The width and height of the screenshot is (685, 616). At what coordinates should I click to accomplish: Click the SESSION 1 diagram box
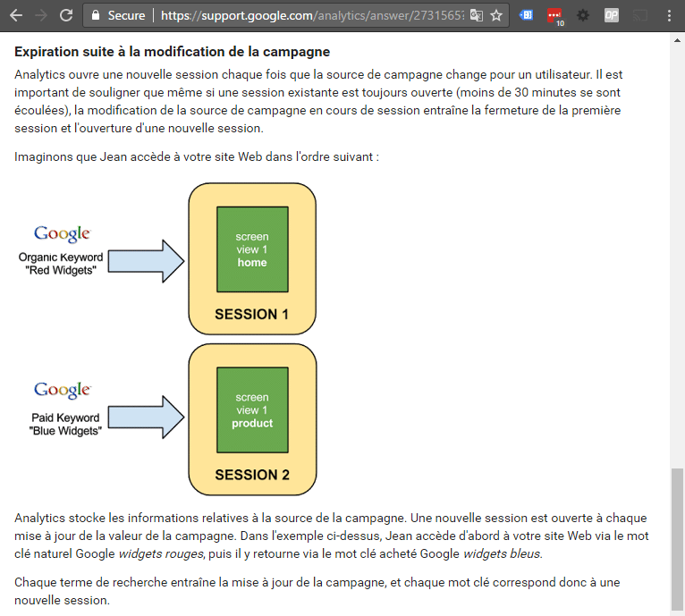pyautogui.click(x=251, y=313)
